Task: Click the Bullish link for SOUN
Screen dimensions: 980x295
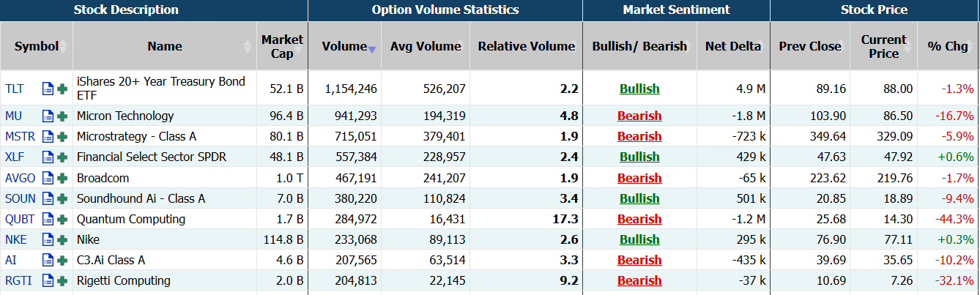Action: (x=639, y=198)
